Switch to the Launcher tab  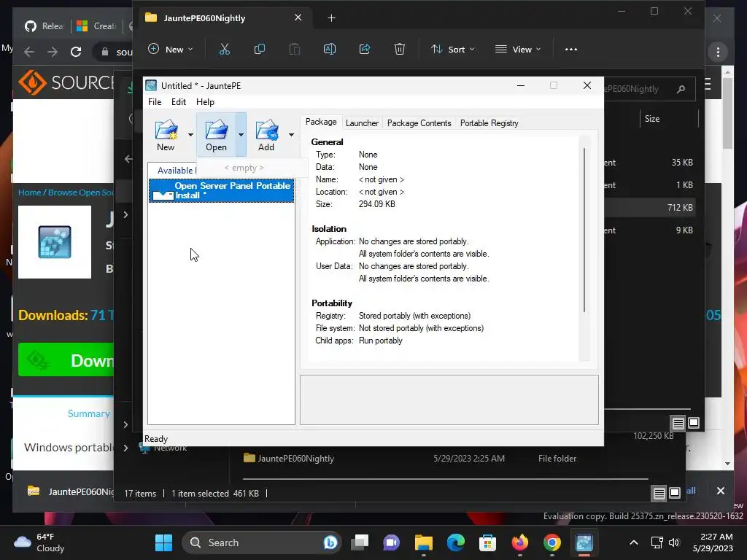pos(362,122)
